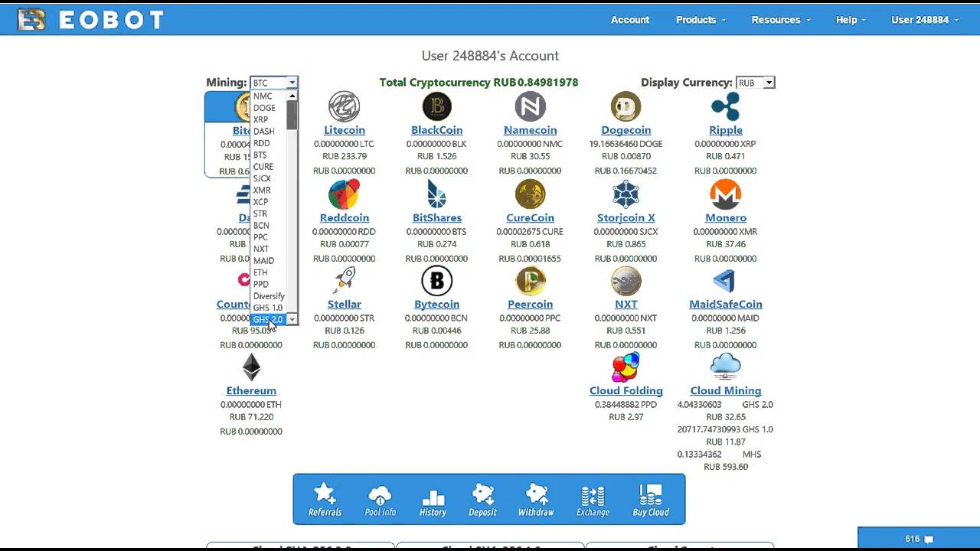
Task: Open the Display Currency RUB dropdown
Action: pyautogui.click(x=755, y=83)
